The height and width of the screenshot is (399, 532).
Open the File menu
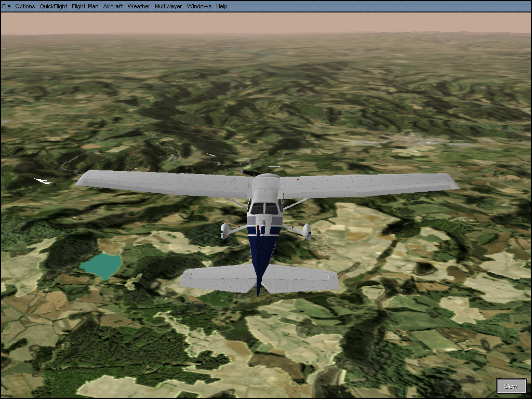pyautogui.click(x=6, y=6)
